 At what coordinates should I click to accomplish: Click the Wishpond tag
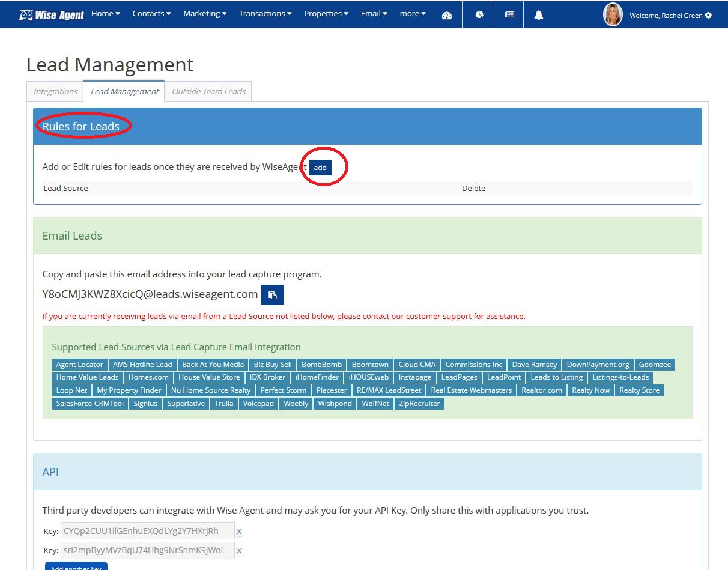pyautogui.click(x=335, y=404)
